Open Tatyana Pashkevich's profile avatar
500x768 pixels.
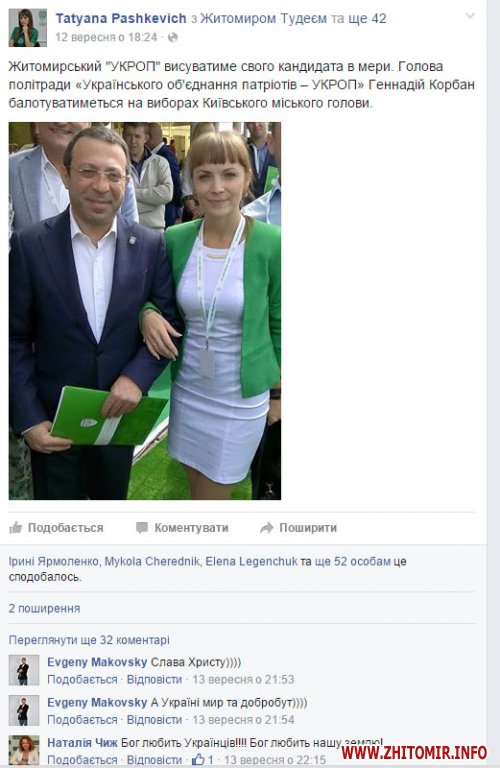point(28,27)
